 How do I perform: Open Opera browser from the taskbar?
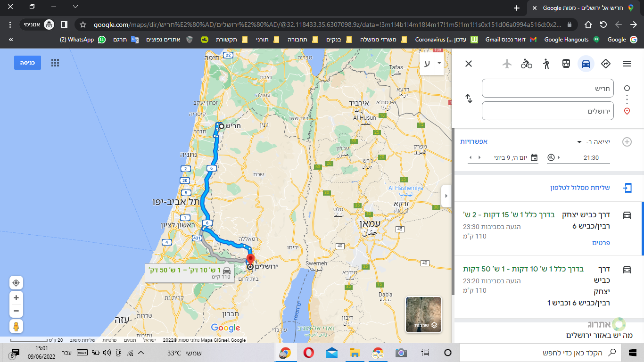coord(309,353)
